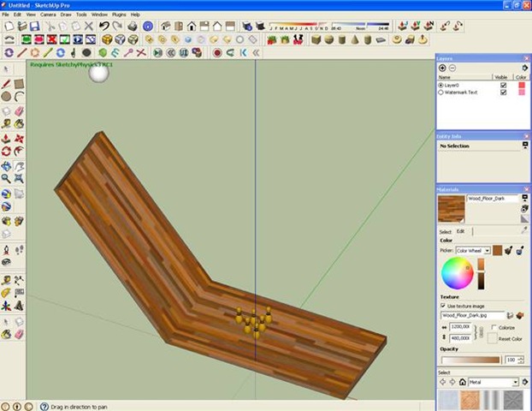The image size is (532, 411).
Task: Click the Save floppy disk icon
Action: click(x=37, y=27)
